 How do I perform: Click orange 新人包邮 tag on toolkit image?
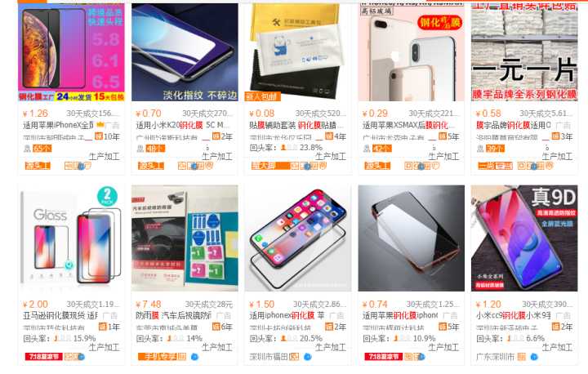point(262,97)
